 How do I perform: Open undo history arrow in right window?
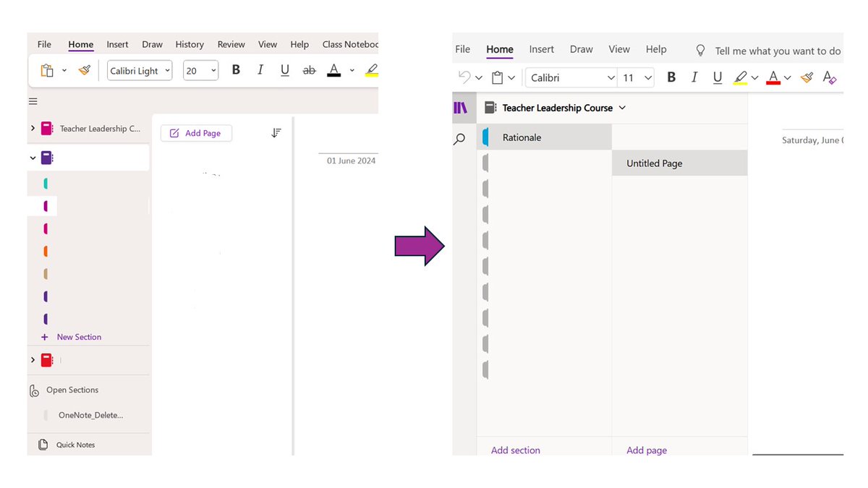479,77
